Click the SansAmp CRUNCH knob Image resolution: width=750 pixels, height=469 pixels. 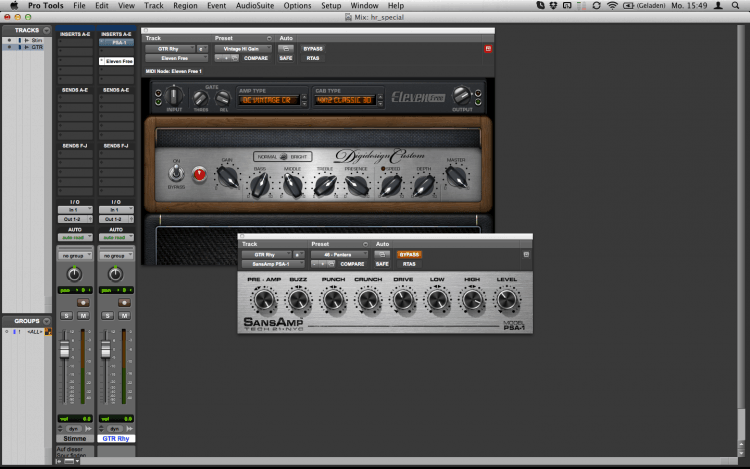pyautogui.click(x=368, y=300)
